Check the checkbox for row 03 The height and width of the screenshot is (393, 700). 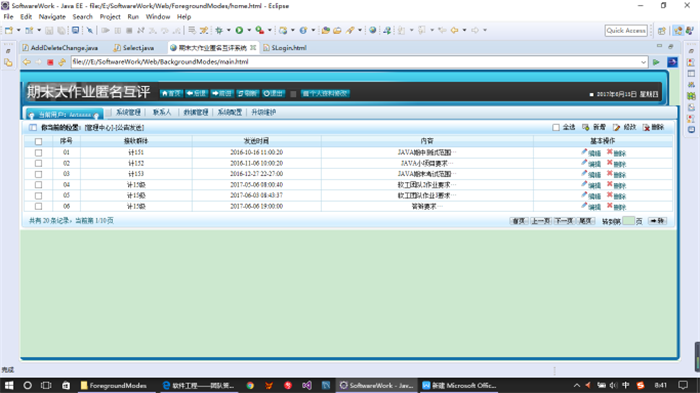click(x=38, y=174)
